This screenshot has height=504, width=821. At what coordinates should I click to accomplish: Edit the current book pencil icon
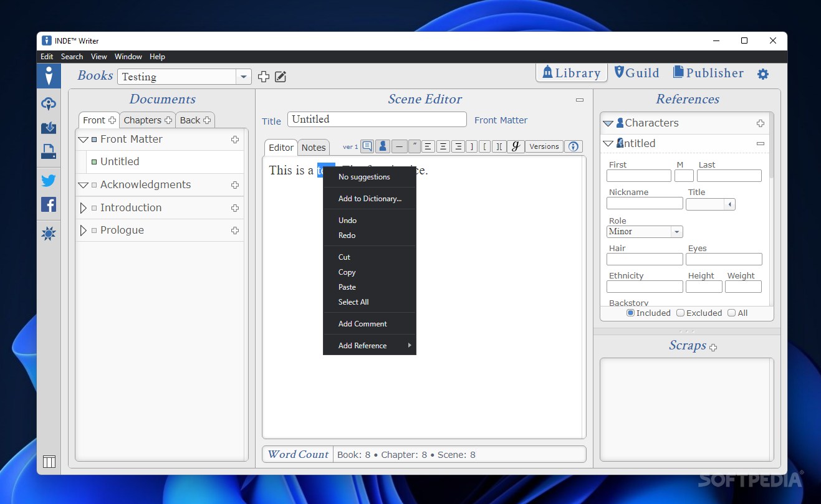point(281,77)
